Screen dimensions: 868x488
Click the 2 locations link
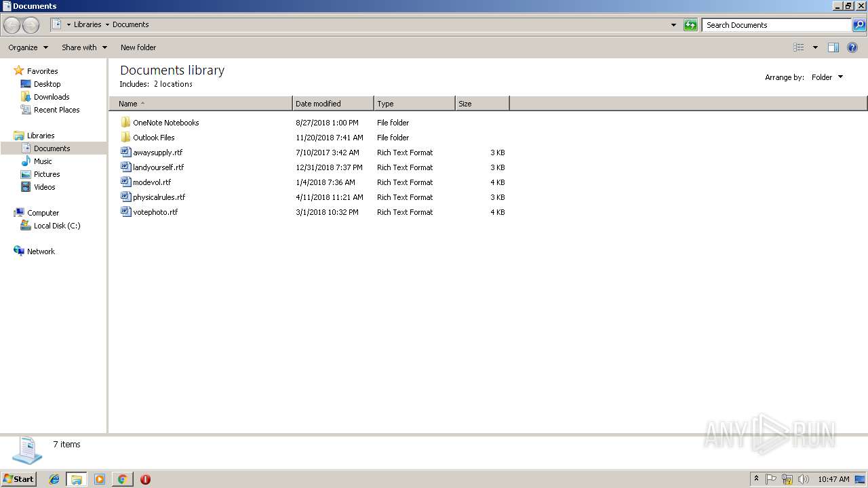click(x=173, y=84)
